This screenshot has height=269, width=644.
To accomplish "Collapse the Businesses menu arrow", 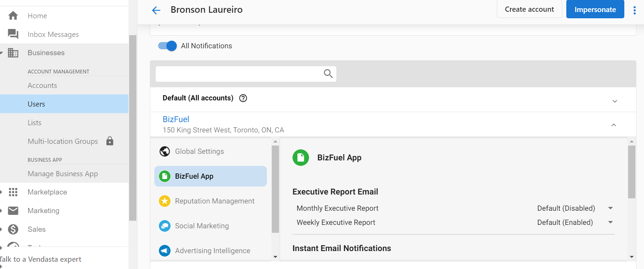I will coord(1,53).
